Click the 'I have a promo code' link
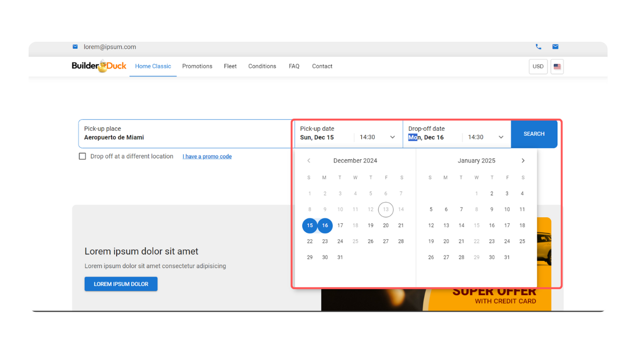The image size is (644, 362). (x=207, y=156)
